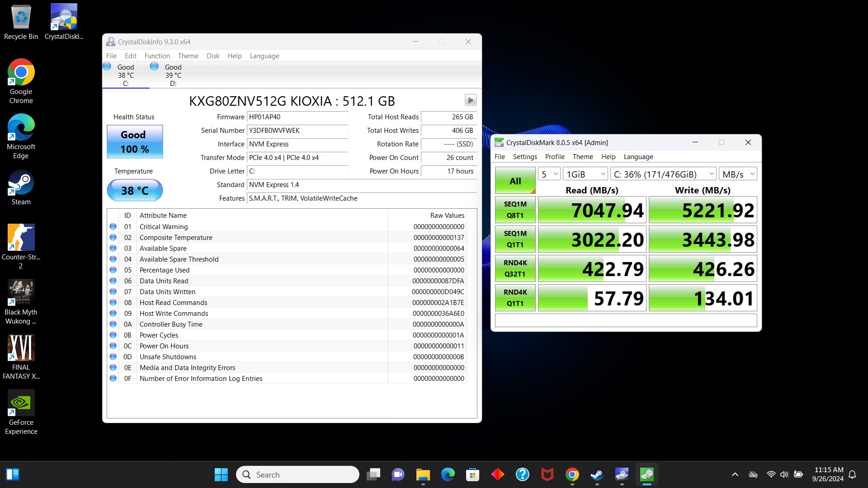Open the notification bell in system tray

[x=852, y=474]
